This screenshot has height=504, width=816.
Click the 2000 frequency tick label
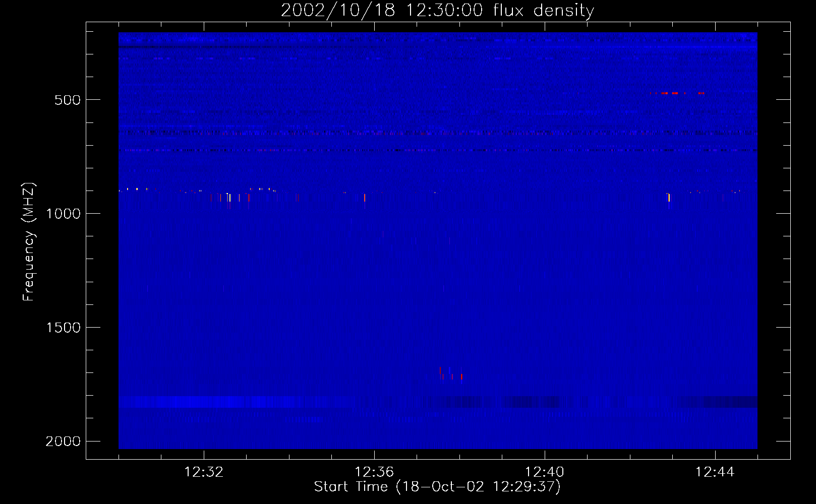[63, 442]
